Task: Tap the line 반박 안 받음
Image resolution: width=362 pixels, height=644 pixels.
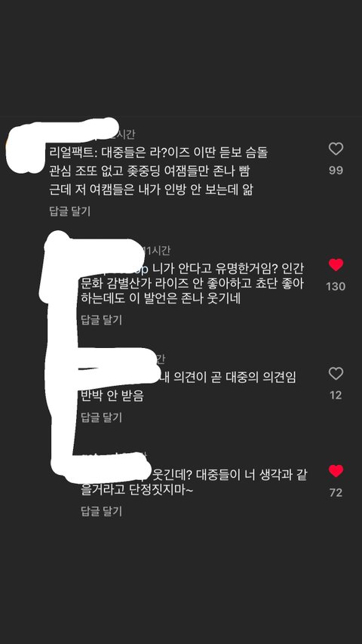Action: click(112, 396)
